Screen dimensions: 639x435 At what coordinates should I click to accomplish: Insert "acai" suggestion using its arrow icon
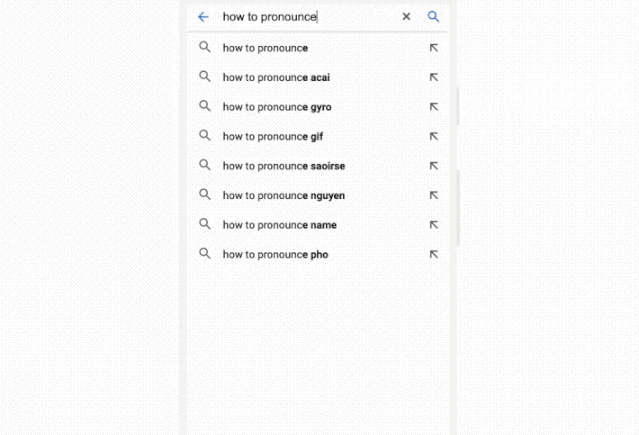(x=433, y=77)
